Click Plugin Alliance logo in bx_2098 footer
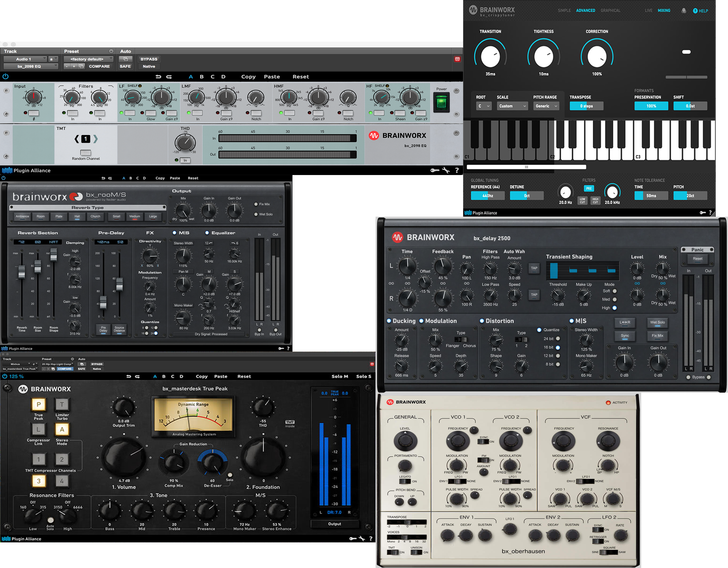This screenshot has height=568, width=728. [26, 170]
